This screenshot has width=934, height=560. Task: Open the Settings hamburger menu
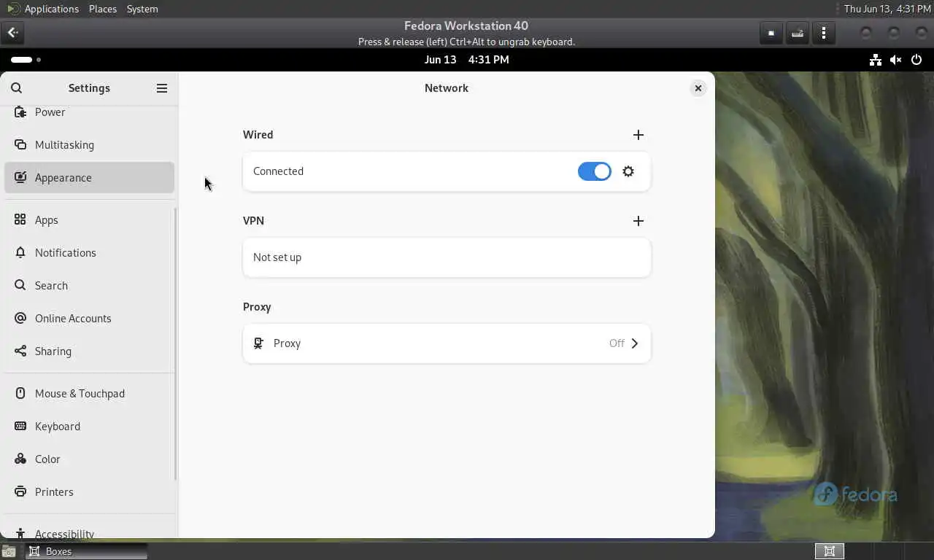click(162, 88)
